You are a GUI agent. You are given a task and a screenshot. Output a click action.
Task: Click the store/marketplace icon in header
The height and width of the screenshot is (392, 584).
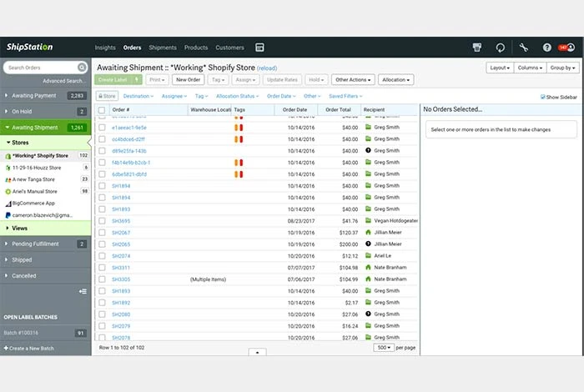(x=476, y=48)
